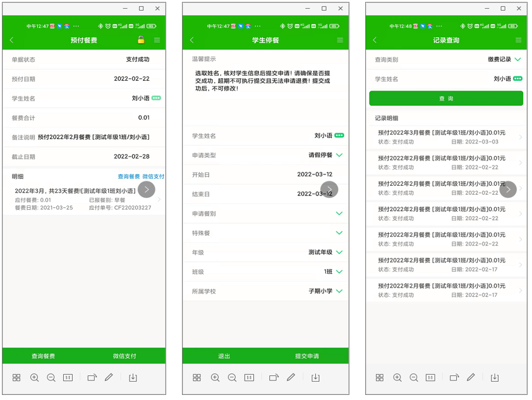Download the image from the 预付餐费 toolbar
This screenshot has height=400, width=532.
click(x=133, y=378)
